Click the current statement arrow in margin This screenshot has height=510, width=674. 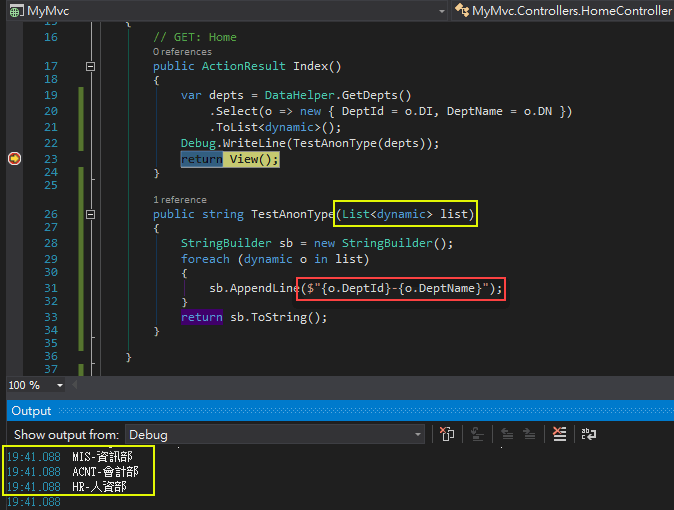pos(14,158)
